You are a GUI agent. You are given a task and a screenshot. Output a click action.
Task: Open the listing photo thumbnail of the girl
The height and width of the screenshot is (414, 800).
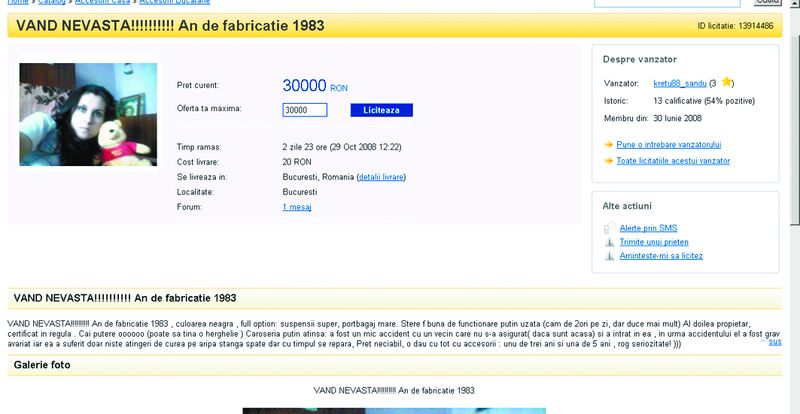(x=88, y=115)
